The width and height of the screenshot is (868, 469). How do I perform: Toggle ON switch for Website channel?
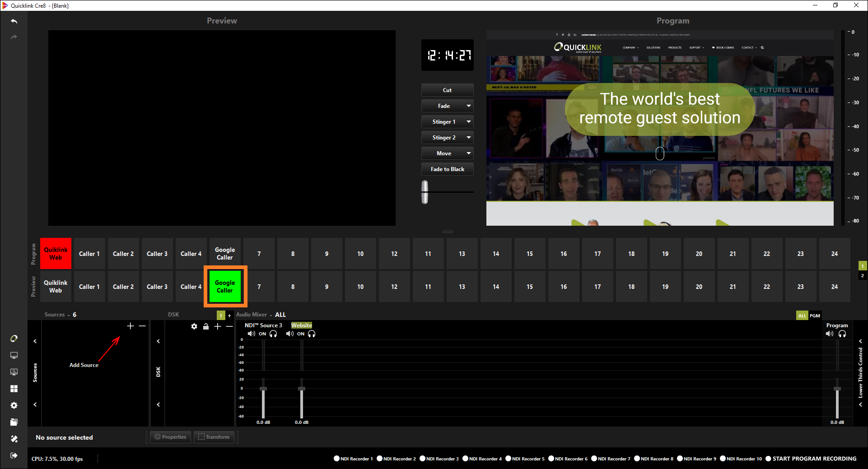point(301,334)
